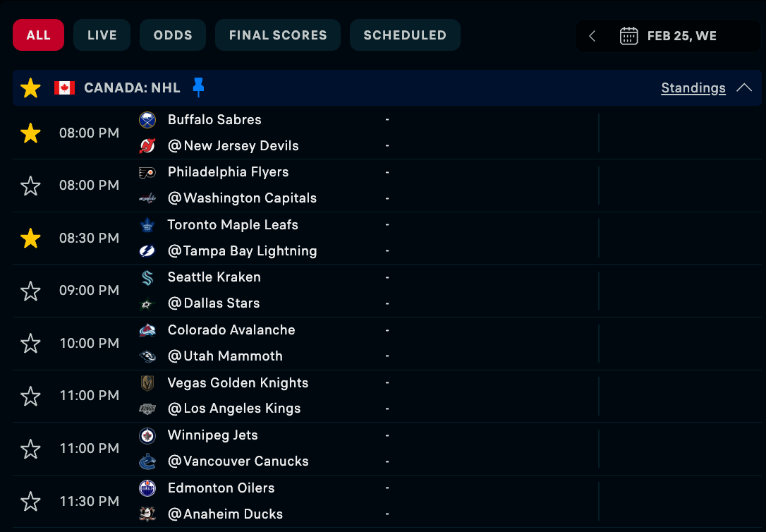Click the Winnipeg Jets logo
The width and height of the screenshot is (766, 532).
[x=147, y=435]
